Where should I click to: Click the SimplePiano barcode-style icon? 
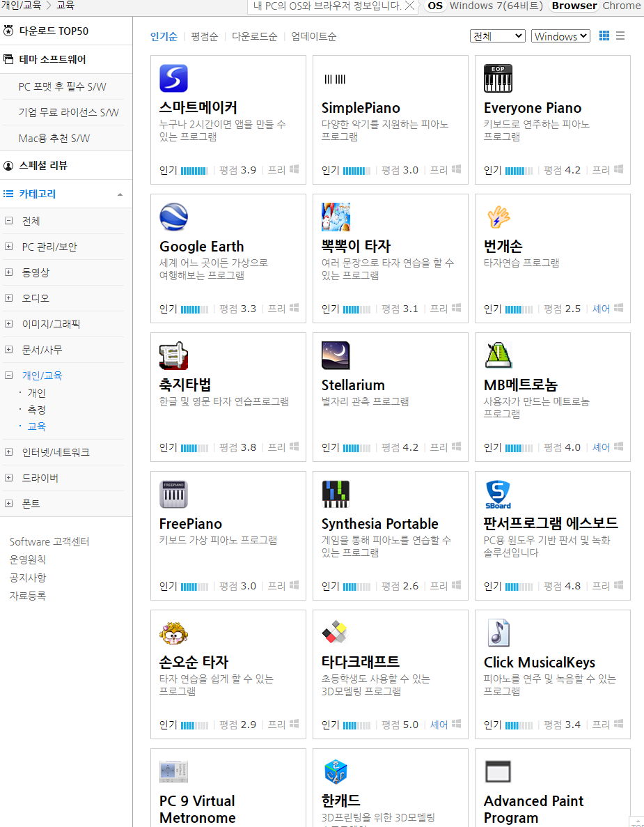335,79
